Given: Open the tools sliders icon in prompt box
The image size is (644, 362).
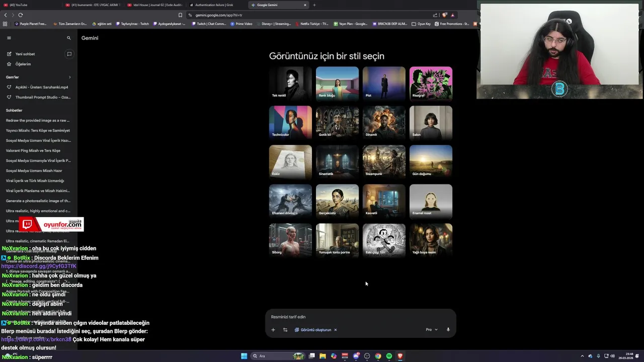Looking at the screenshot, I should (x=285, y=330).
